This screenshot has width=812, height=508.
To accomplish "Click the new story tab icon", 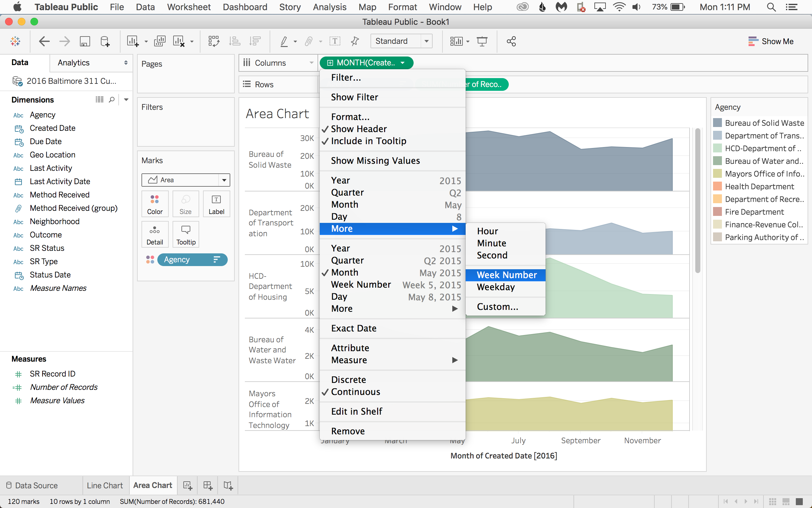I will pyautogui.click(x=228, y=485).
